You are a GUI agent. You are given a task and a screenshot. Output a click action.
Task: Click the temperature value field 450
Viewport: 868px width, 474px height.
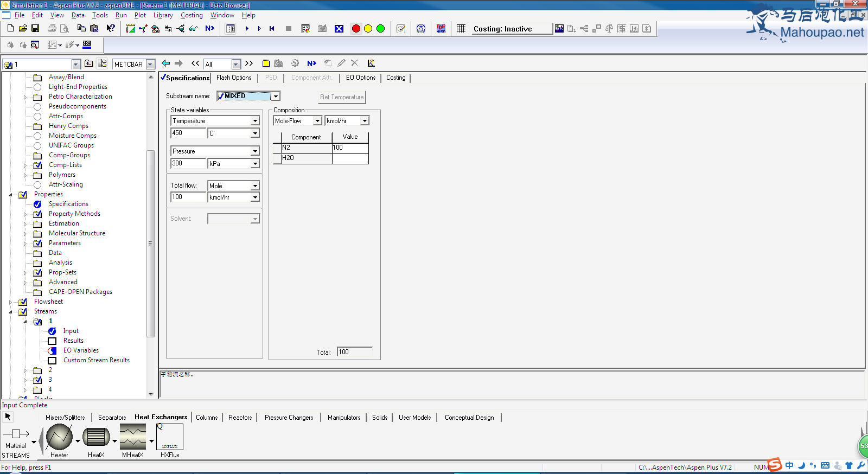pyautogui.click(x=188, y=133)
